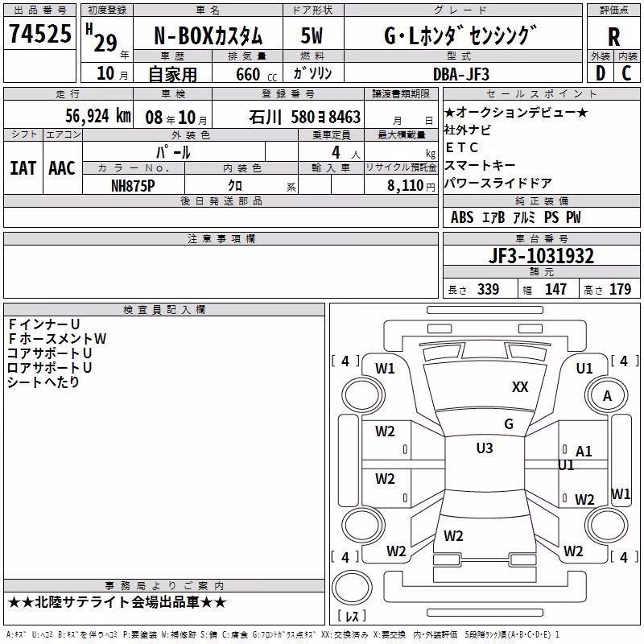644x644 pixels.
Task: Select the inspector note ロアサポートU
Action: click(x=49, y=368)
